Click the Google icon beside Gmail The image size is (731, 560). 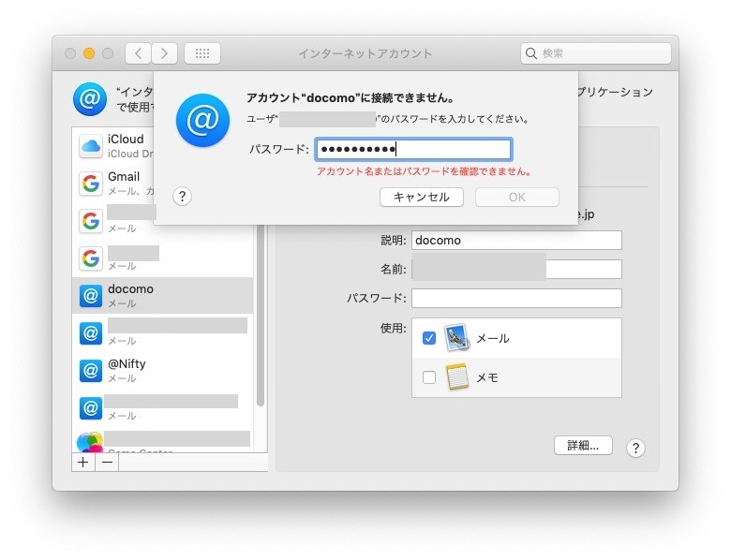point(91,184)
